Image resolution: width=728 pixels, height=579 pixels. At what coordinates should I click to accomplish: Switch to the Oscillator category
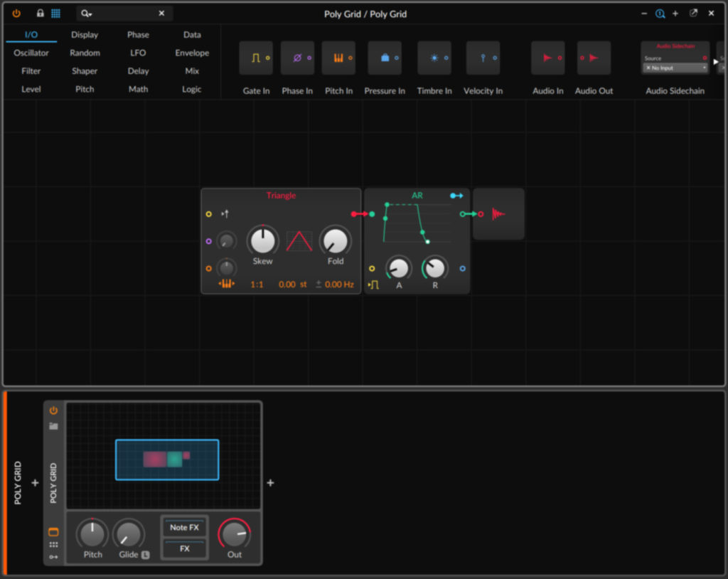tap(31, 52)
